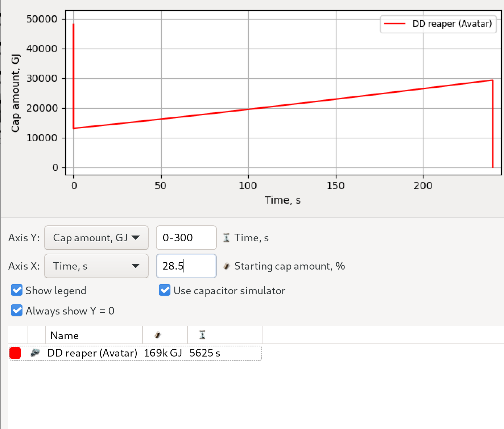Disable the Use capacitor simulator option

(x=165, y=290)
